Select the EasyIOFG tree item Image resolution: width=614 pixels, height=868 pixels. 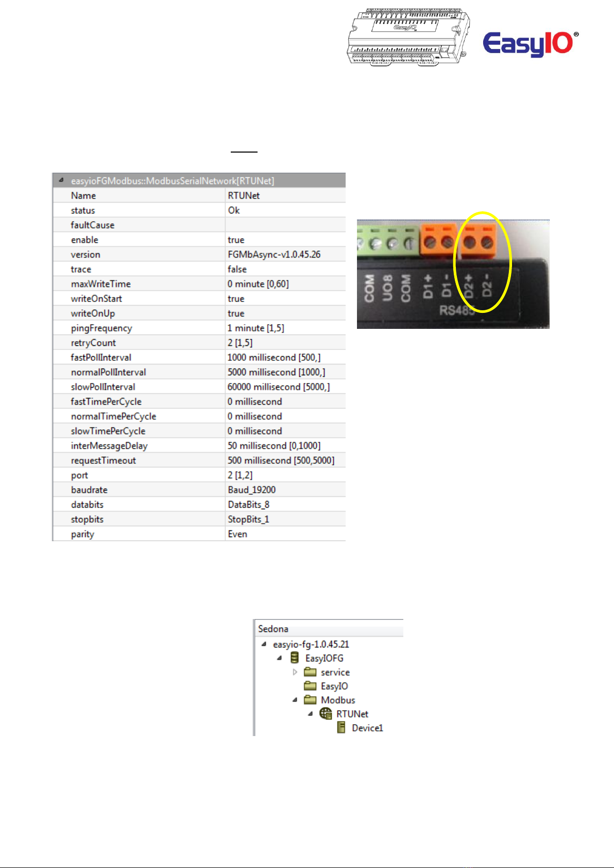pyautogui.click(x=324, y=658)
